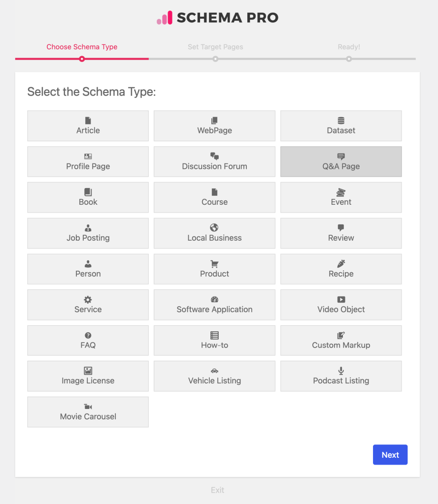This screenshot has width=438, height=504.
Task: Click the gray progress dot under Set Target Pages
Action: (x=215, y=59)
